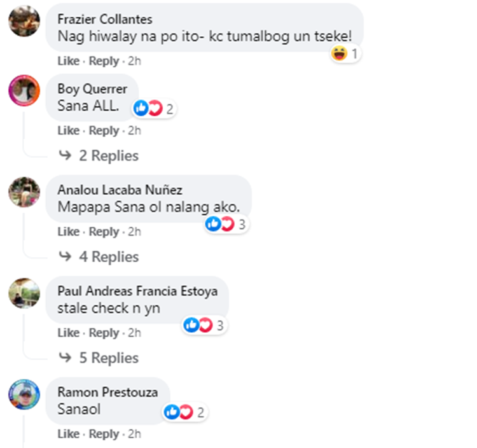Like Frazier Collantes' comment

pyautogui.click(x=69, y=61)
